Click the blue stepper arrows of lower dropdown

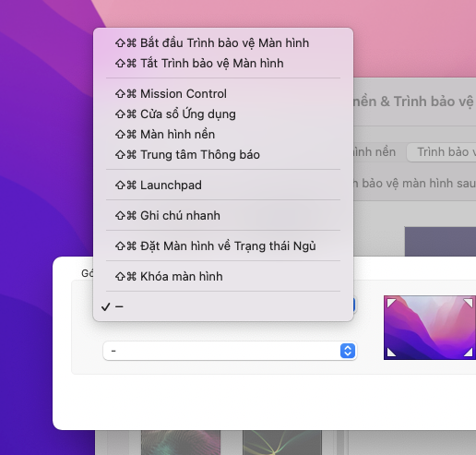tap(348, 351)
